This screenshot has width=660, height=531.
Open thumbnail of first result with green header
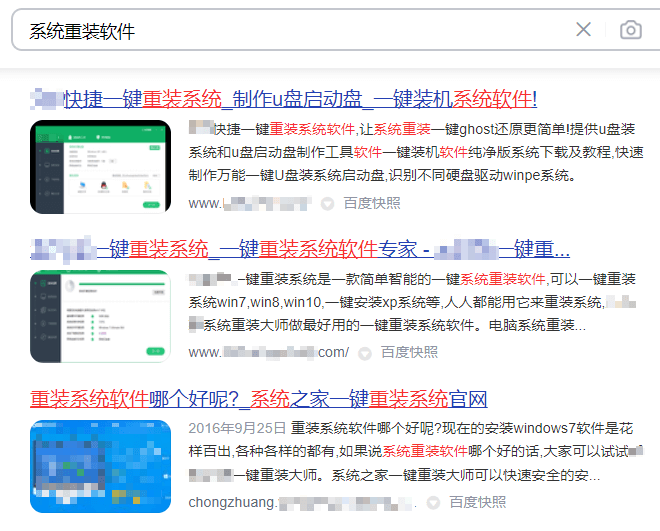tap(101, 167)
